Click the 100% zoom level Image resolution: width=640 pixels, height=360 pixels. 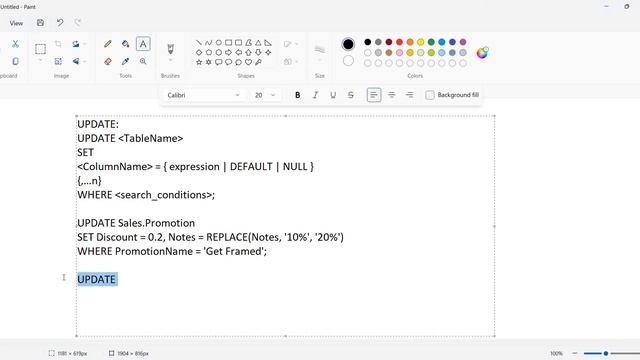[x=556, y=353]
